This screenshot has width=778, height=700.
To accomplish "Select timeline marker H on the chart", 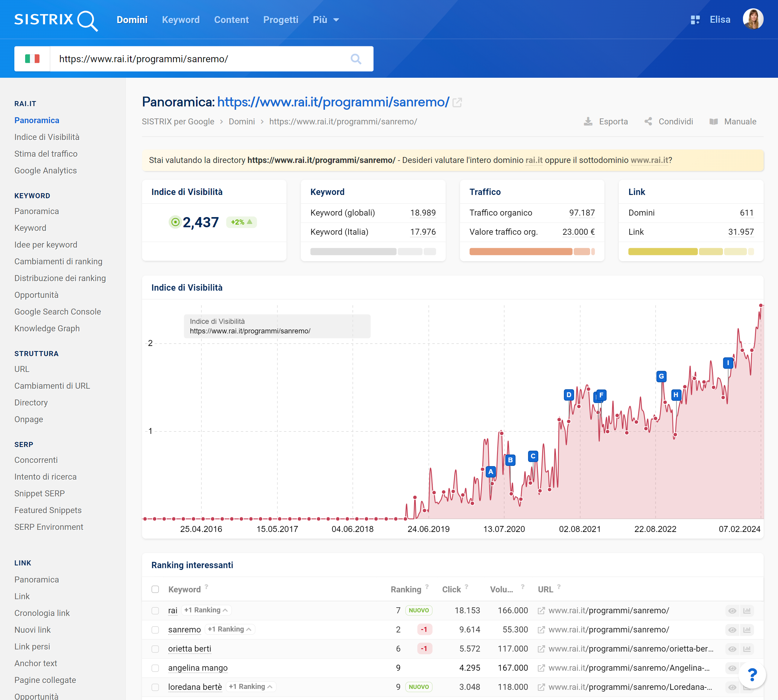I will (x=676, y=395).
